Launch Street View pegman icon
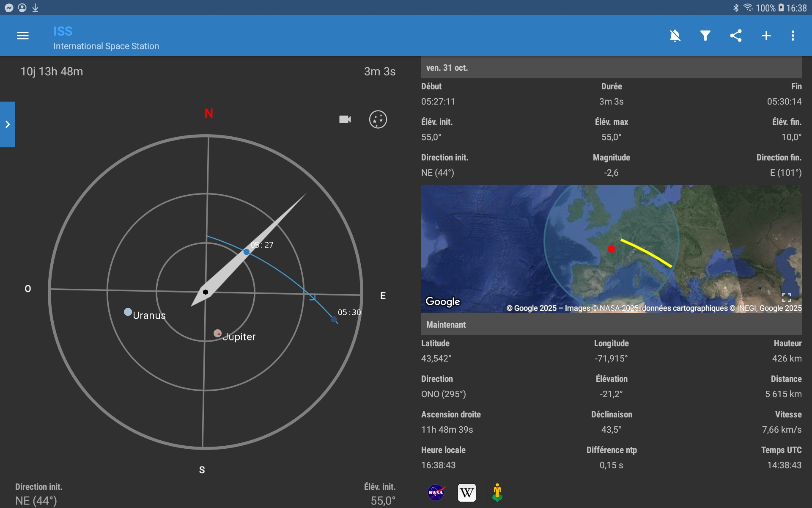 pos(497,492)
